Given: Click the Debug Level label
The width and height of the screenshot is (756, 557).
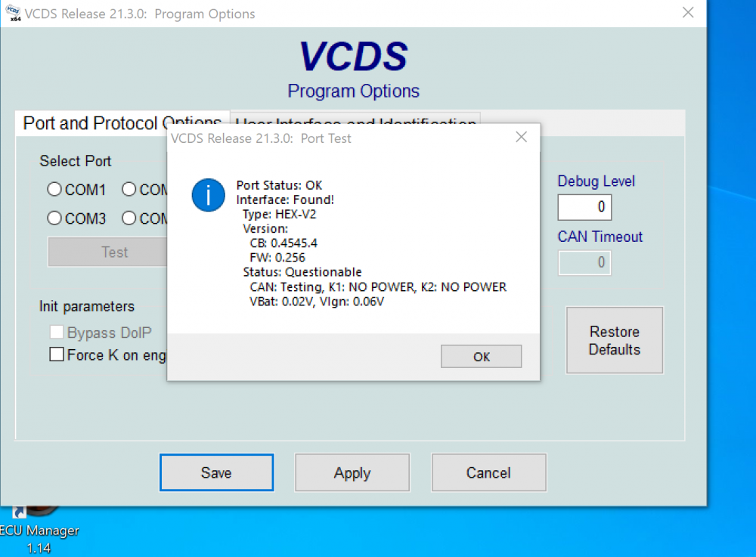Looking at the screenshot, I should point(596,181).
